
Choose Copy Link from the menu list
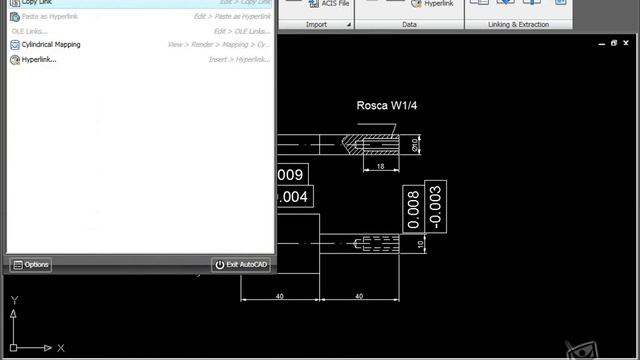click(140, 2)
